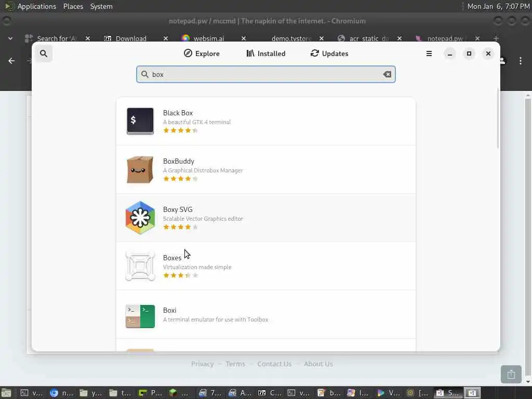Switch to the 'V...' taskbar entry
This screenshot has height=399, width=532.
[389, 393]
